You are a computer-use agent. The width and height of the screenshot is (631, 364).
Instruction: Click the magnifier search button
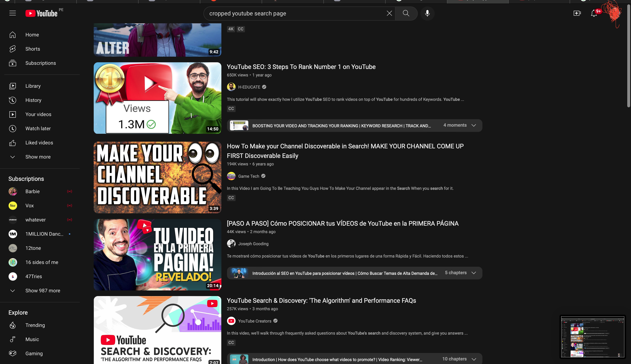pos(406,13)
